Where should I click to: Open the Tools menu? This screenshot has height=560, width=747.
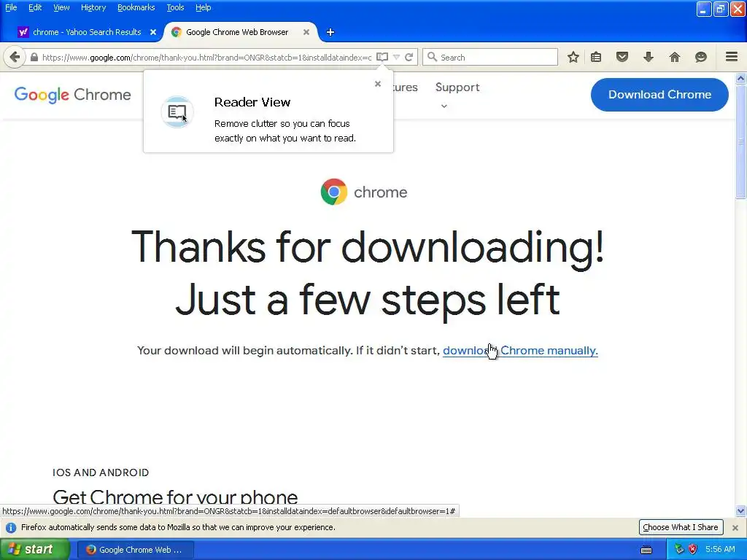tap(175, 7)
